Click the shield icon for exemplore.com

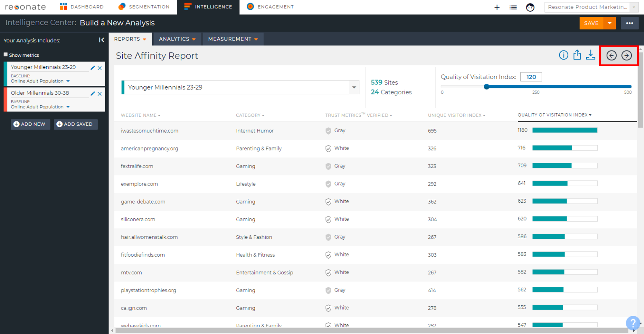328,184
